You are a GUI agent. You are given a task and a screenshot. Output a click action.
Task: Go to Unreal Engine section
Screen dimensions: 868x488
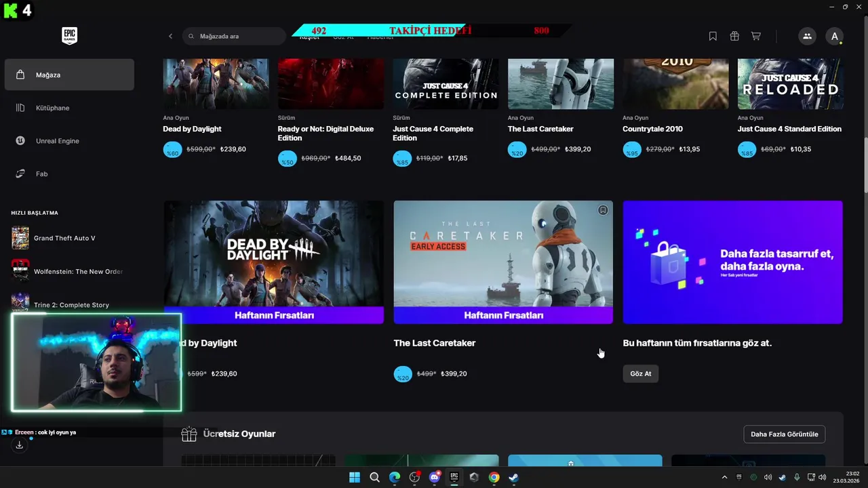[x=69, y=141]
